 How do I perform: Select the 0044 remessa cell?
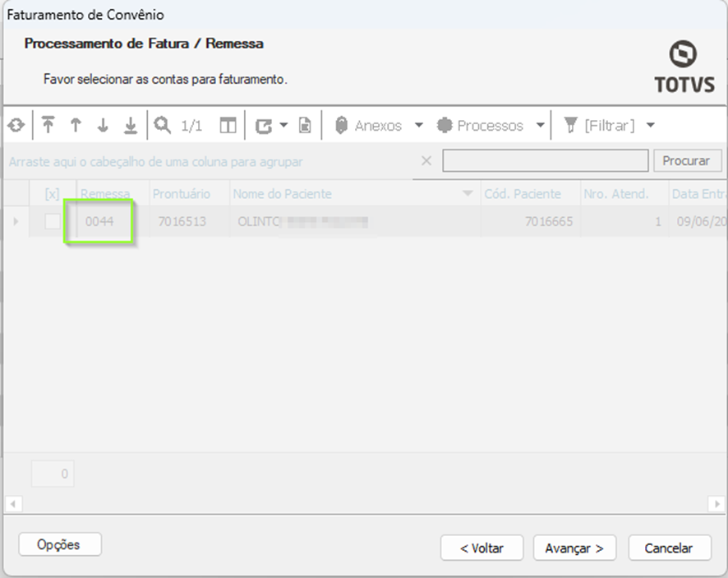click(x=113, y=221)
